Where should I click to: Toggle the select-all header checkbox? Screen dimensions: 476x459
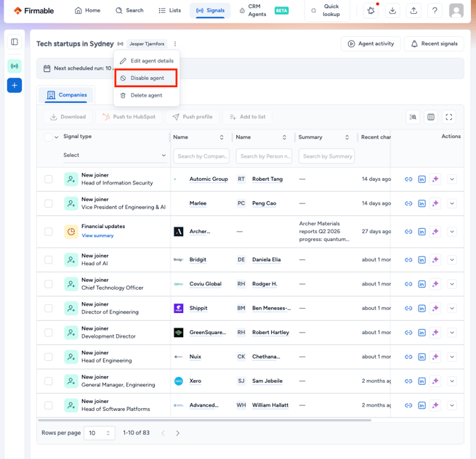tap(48, 137)
